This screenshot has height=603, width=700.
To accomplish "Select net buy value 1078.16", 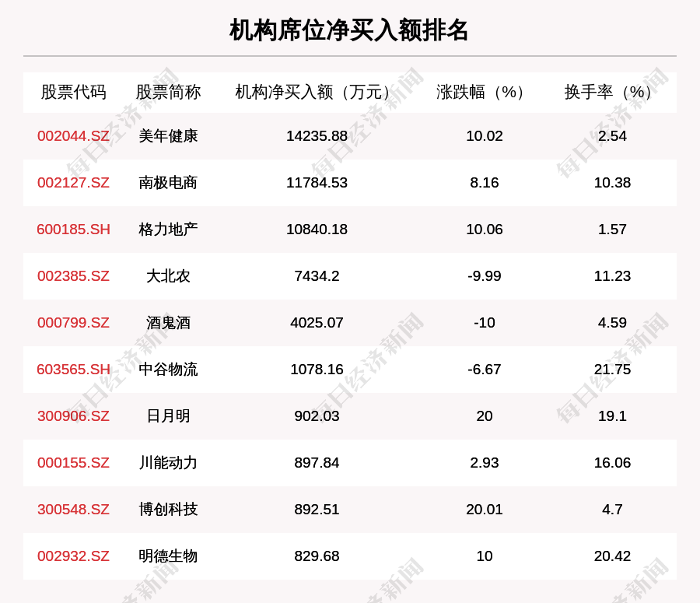I will (317, 370).
